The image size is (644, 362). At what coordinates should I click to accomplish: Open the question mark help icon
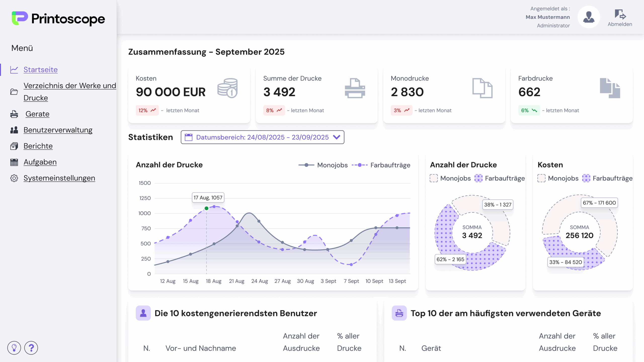pyautogui.click(x=31, y=348)
